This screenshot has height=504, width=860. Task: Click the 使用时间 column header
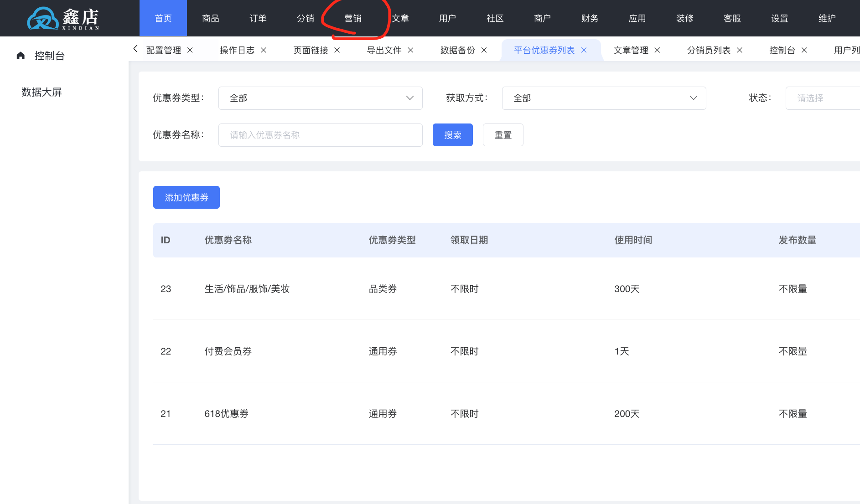point(633,240)
